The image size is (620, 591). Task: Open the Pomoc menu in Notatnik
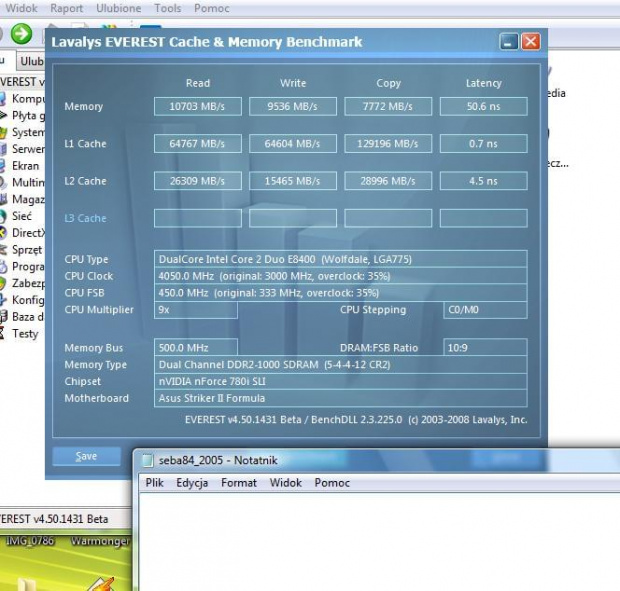tap(332, 483)
